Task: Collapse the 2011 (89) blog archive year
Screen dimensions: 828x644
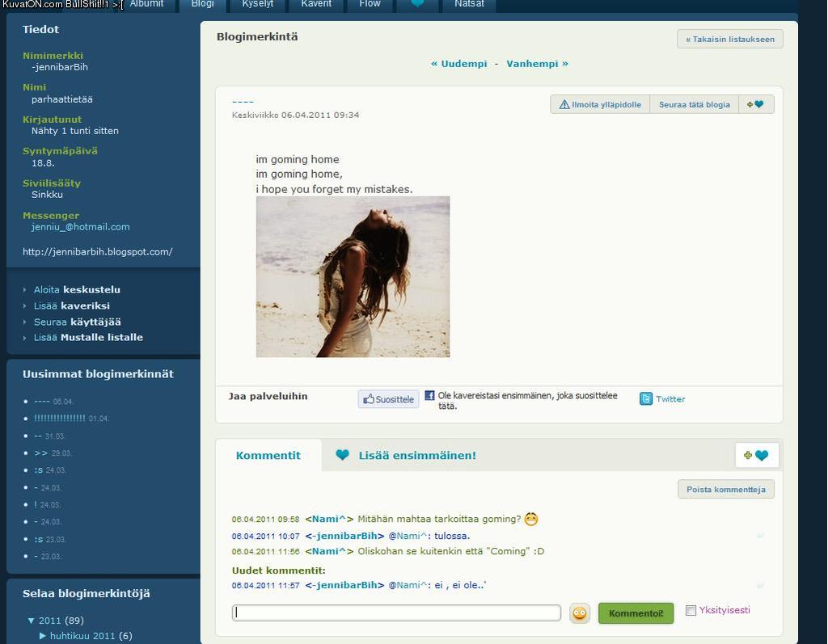Action: (31, 621)
